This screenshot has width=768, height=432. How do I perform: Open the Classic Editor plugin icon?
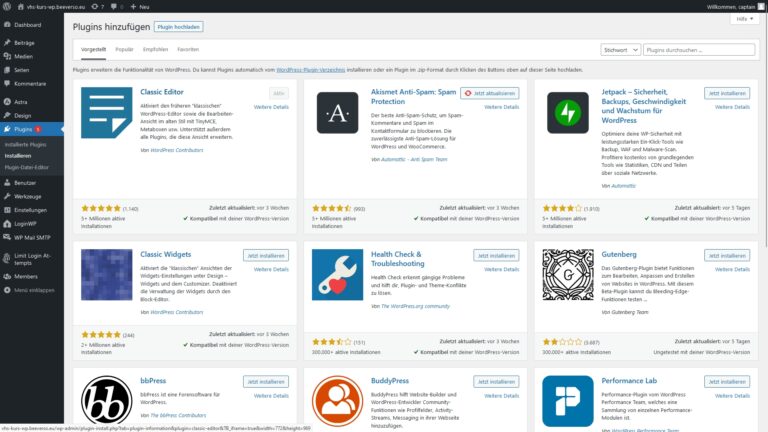click(106, 112)
